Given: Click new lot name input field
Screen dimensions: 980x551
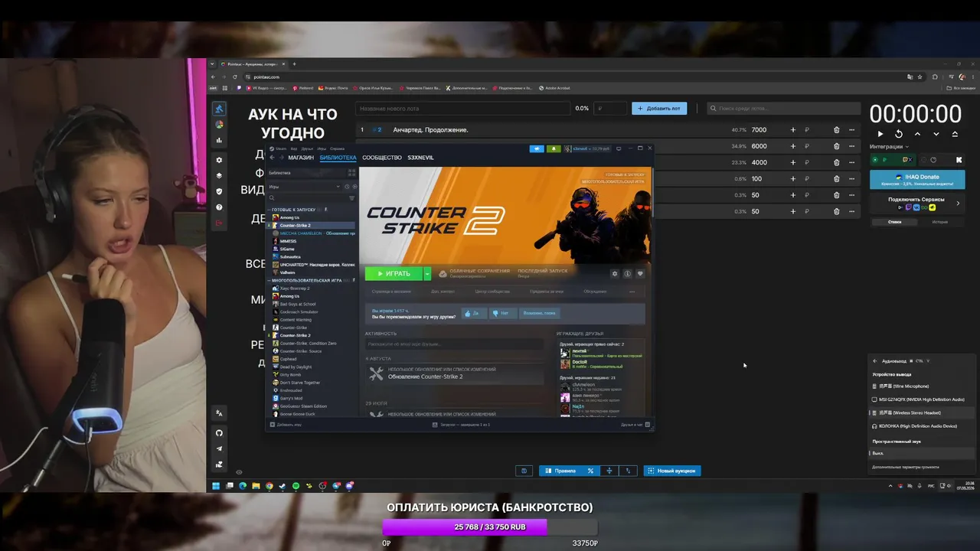Looking at the screenshot, I should 462,109.
